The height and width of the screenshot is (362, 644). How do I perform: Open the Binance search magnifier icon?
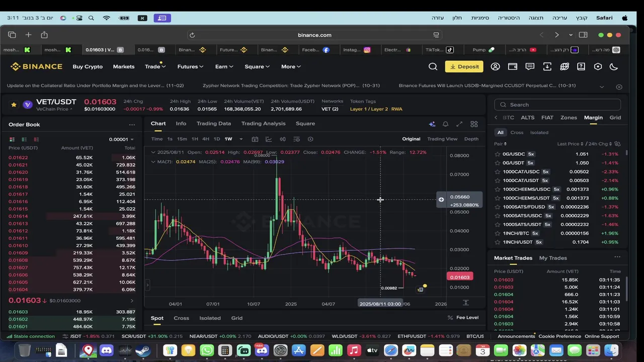tap(433, 66)
